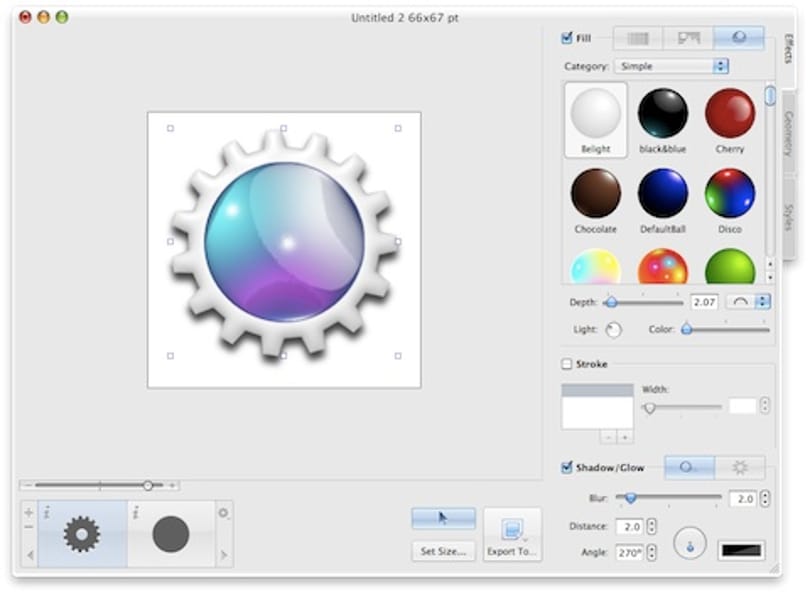Select the 3D sphere material fill icon

[739, 38]
